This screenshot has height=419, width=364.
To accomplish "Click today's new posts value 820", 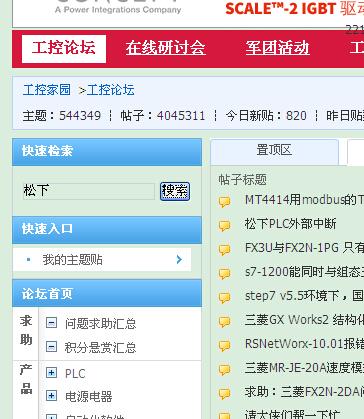I will coord(296,116).
